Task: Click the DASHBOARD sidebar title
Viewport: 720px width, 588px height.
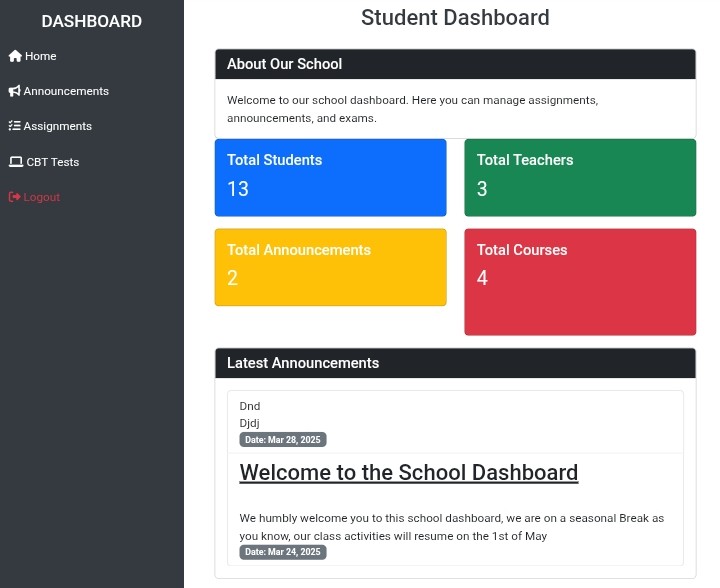Action: [x=92, y=21]
